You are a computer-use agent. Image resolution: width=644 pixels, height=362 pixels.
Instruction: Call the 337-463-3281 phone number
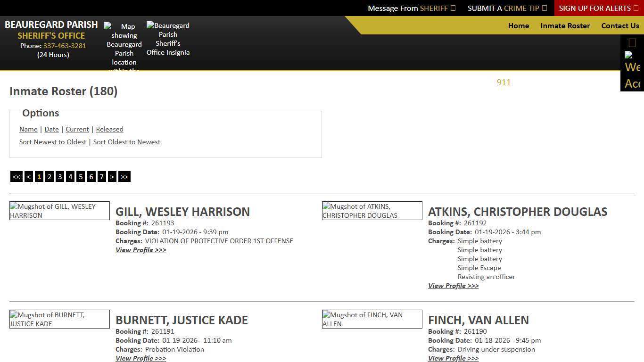pyautogui.click(x=65, y=46)
